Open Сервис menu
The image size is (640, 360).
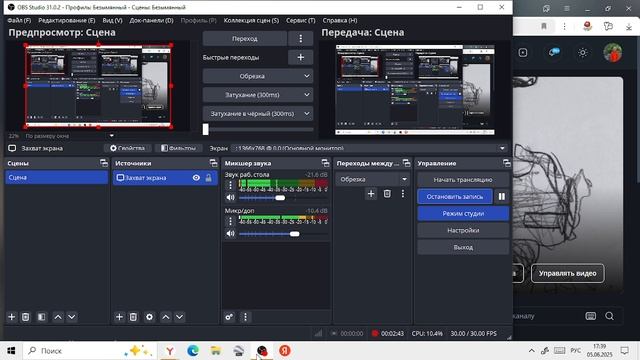301,20
